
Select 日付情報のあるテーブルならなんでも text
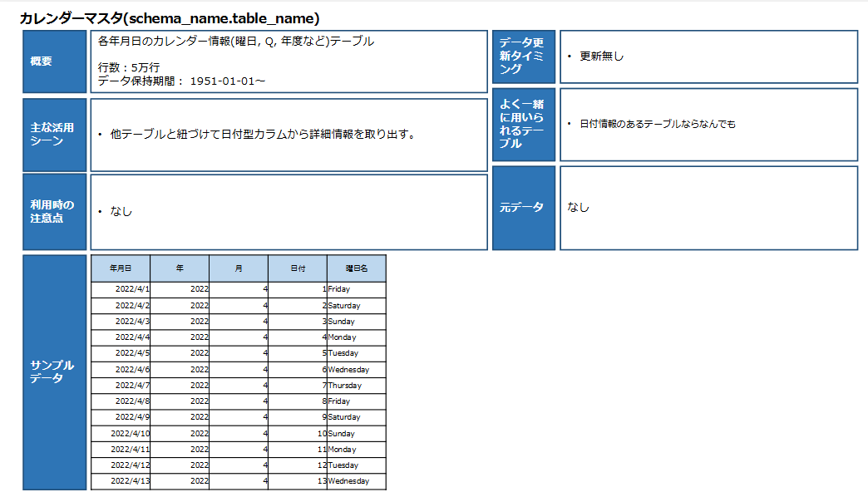pyautogui.click(x=658, y=124)
